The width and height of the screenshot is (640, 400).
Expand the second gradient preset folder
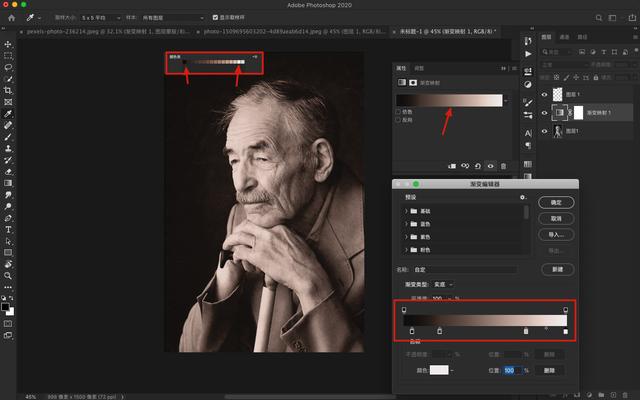[406, 224]
